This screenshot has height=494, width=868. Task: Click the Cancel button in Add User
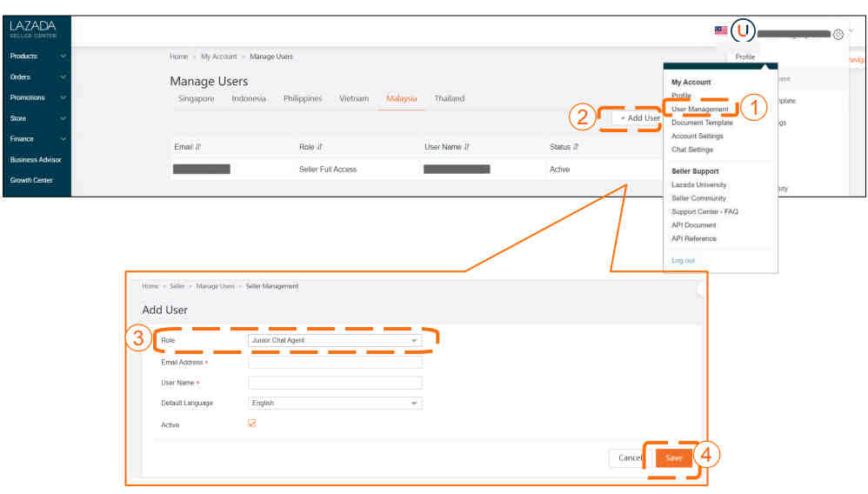coord(630,458)
